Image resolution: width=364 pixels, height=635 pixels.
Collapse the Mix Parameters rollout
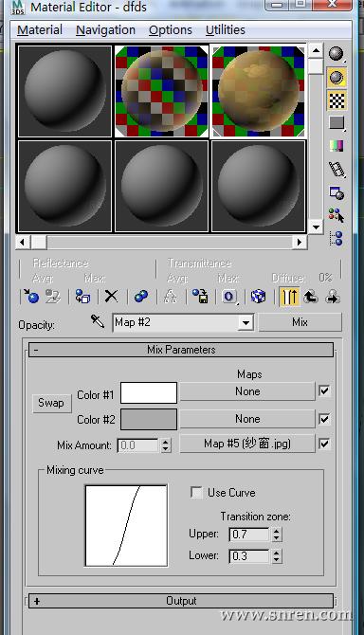click(181, 350)
